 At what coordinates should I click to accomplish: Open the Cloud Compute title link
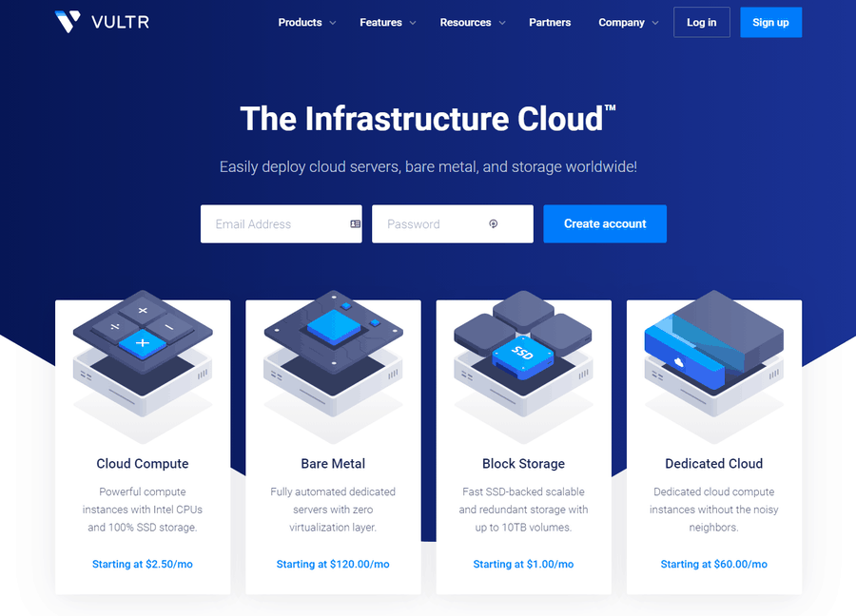point(143,464)
